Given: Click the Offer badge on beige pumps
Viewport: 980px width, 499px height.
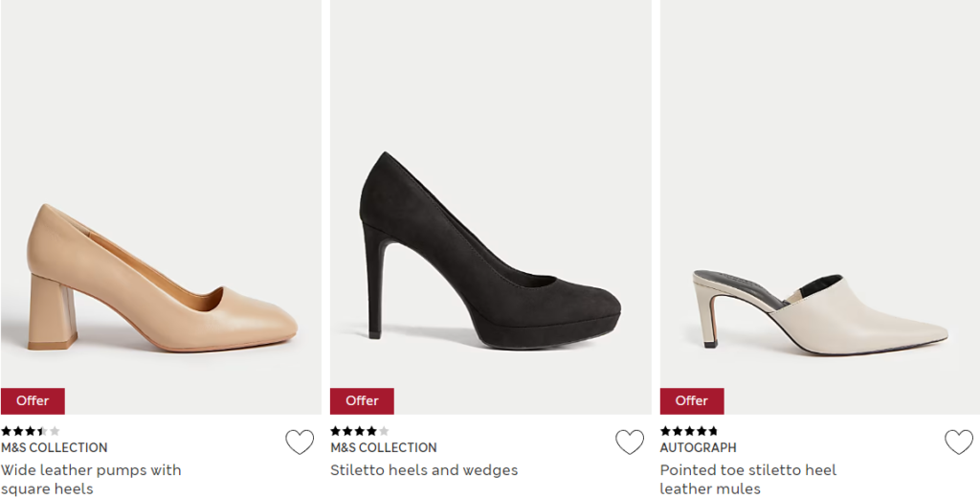Looking at the screenshot, I should click(x=33, y=400).
